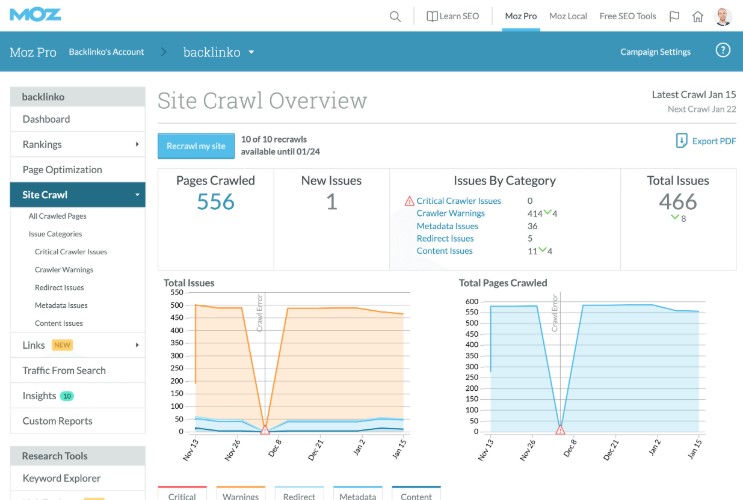The image size is (743, 500).
Task: Click Redirect Issues category link
Action: (x=445, y=238)
